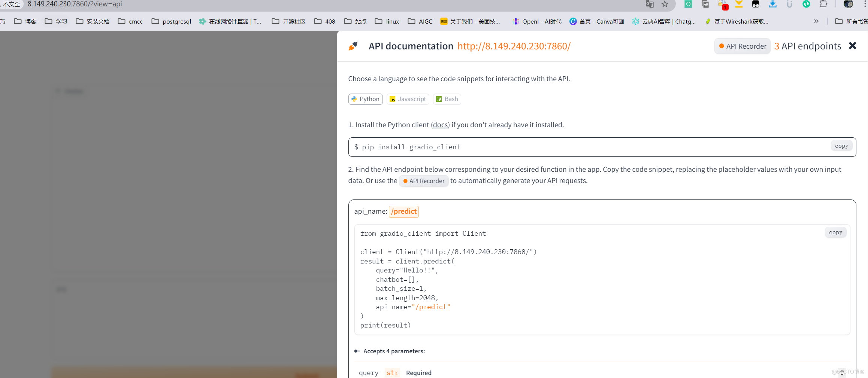Open the Chrome three-dot menu
This screenshot has height=378, width=868.
865,4
